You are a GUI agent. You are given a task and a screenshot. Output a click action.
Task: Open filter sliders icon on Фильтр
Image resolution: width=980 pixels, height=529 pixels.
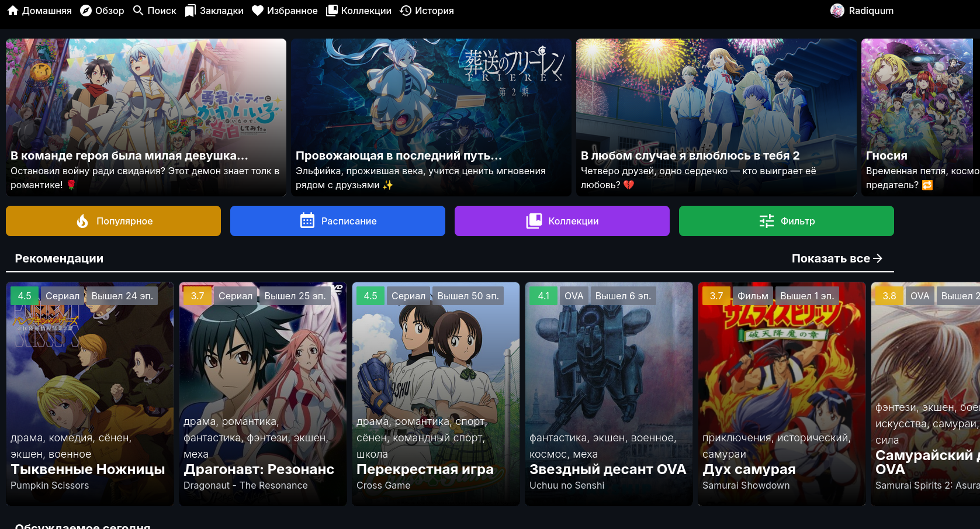(766, 221)
